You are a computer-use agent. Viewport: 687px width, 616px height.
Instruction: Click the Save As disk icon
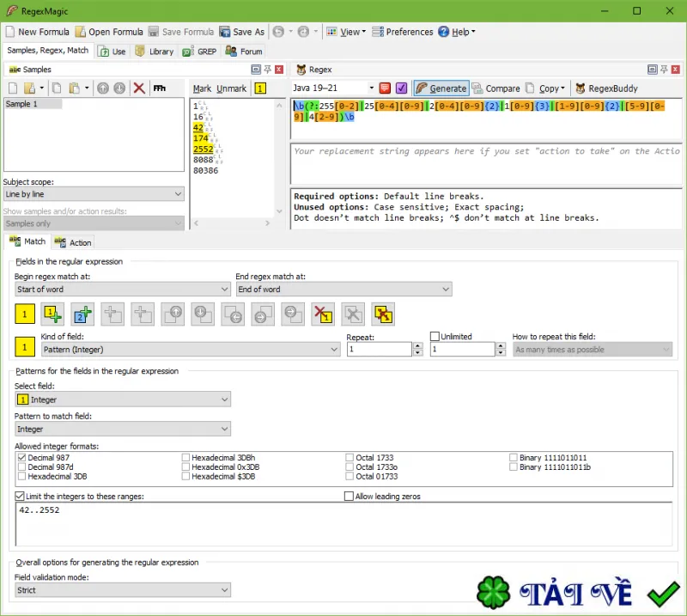coord(225,32)
